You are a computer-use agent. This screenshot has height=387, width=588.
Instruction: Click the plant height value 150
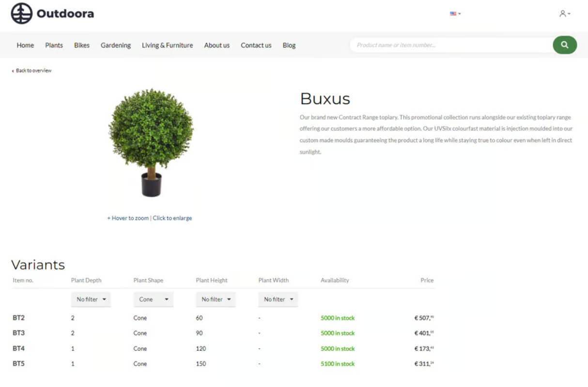201,363
